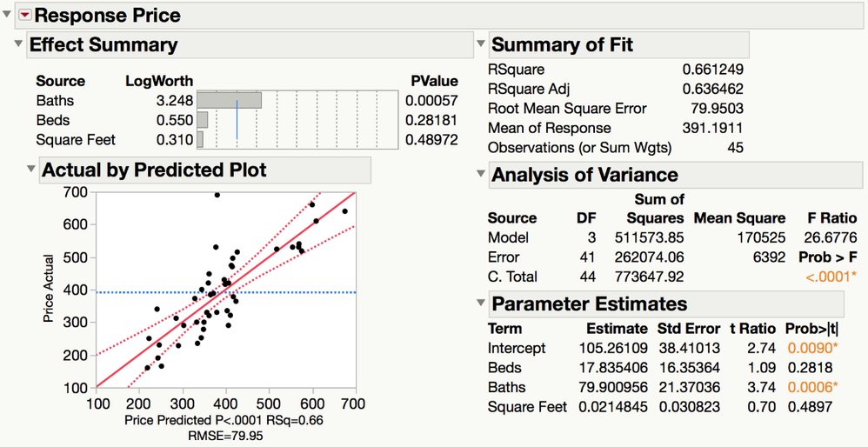The width and height of the screenshot is (868, 447).
Task: Click the Estimate column header
Action: pyautogui.click(x=617, y=329)
